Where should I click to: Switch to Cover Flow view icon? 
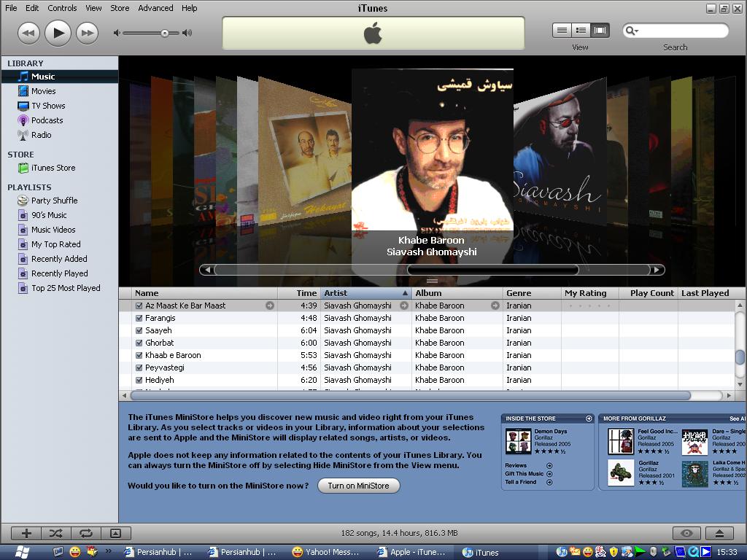(600, 30)
